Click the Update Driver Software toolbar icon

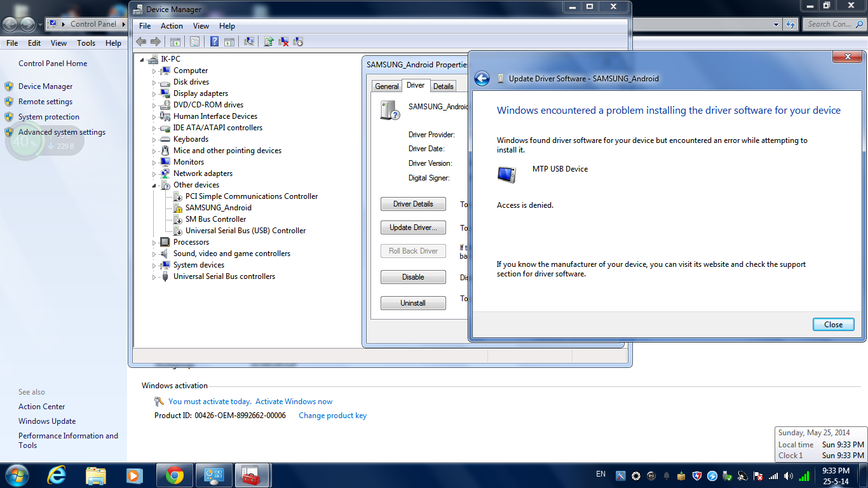[269, 42]
